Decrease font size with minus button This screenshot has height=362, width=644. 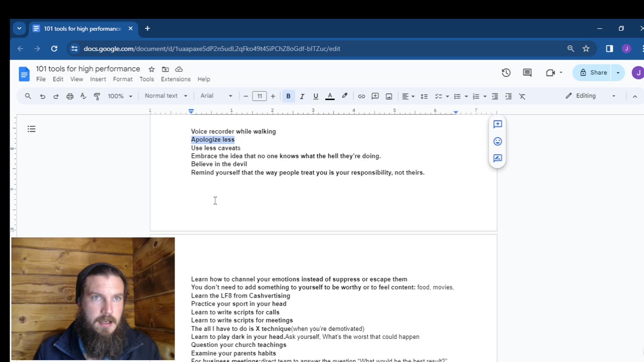coord(246,96)
